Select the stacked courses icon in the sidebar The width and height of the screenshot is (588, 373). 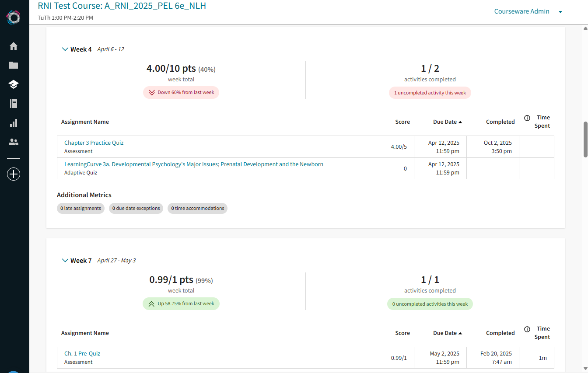(14, 84)
